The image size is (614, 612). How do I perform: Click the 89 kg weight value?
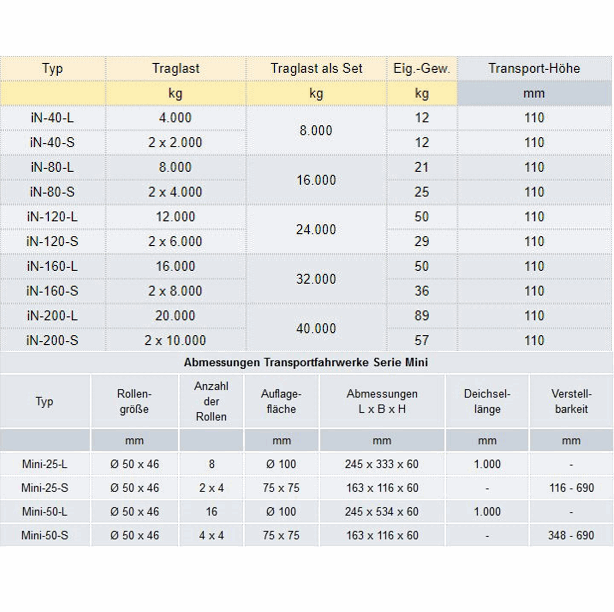click(x=422, y=316)
